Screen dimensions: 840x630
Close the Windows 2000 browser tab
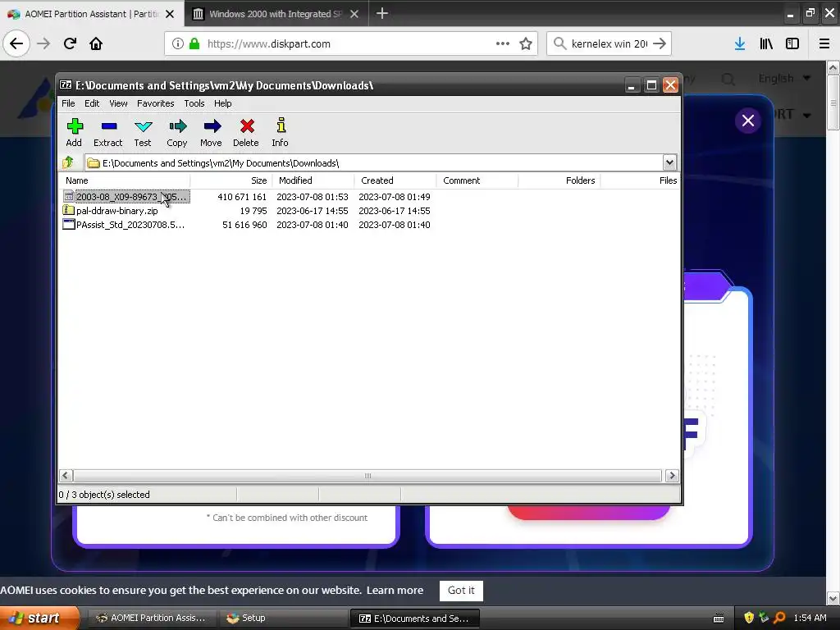[x=354, y=14]
